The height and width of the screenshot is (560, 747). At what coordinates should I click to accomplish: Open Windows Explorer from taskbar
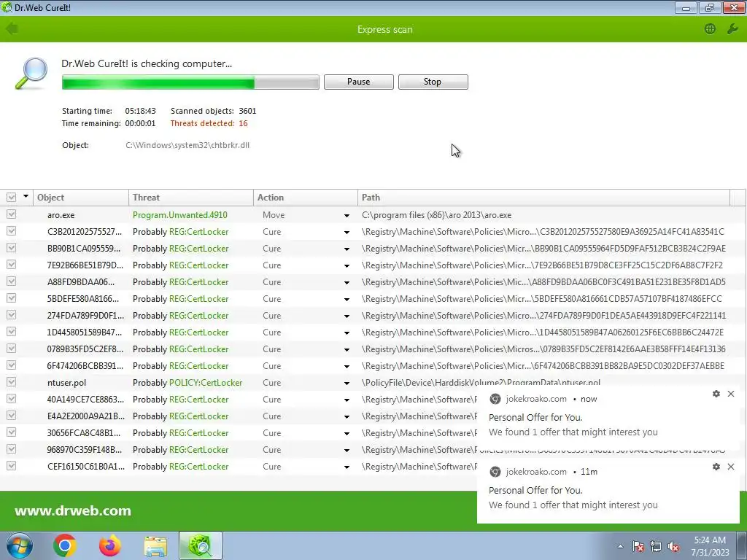click(155, 546)
